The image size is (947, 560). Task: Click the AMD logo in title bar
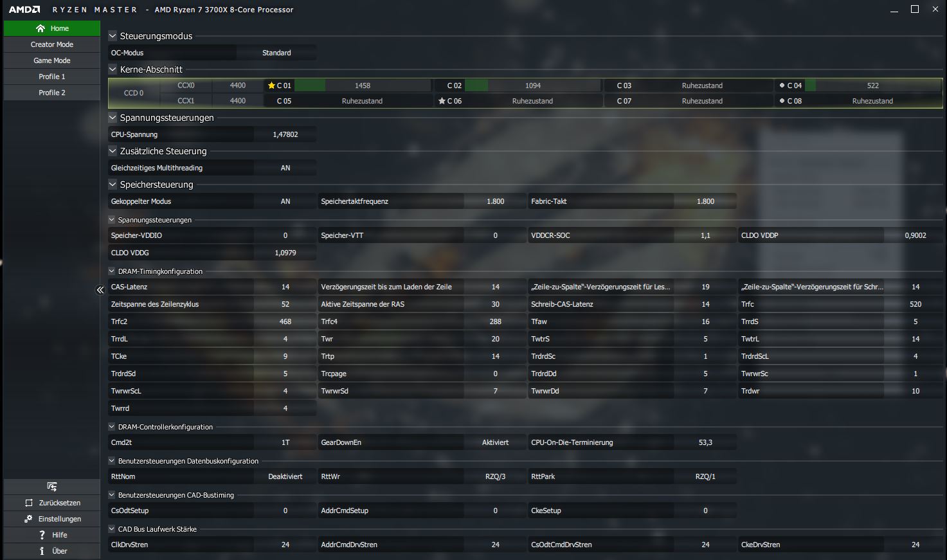point(24,10)
